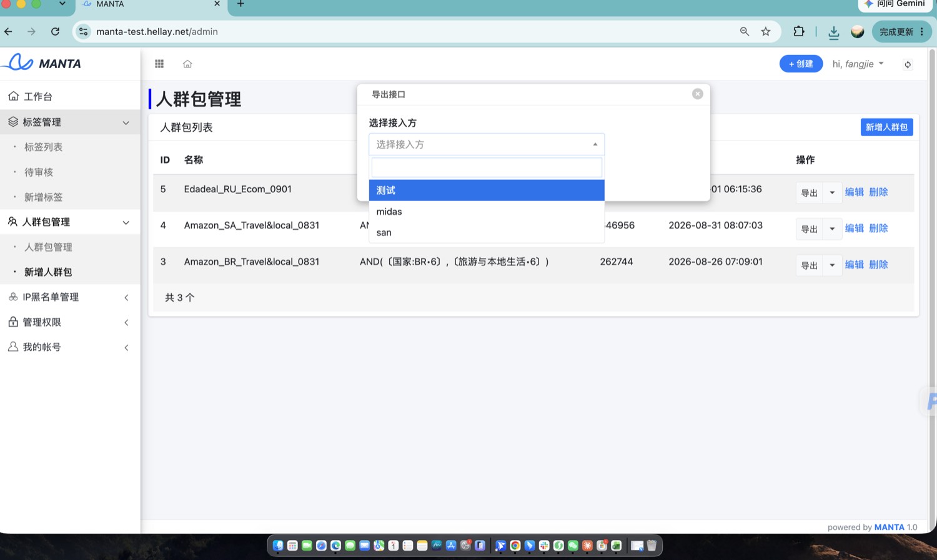The height and width of the screenshot is (560, 937).
Task: Close the 导出接口 dialog with the X icon
Action: pyautogui.click(x=698, y=94)
